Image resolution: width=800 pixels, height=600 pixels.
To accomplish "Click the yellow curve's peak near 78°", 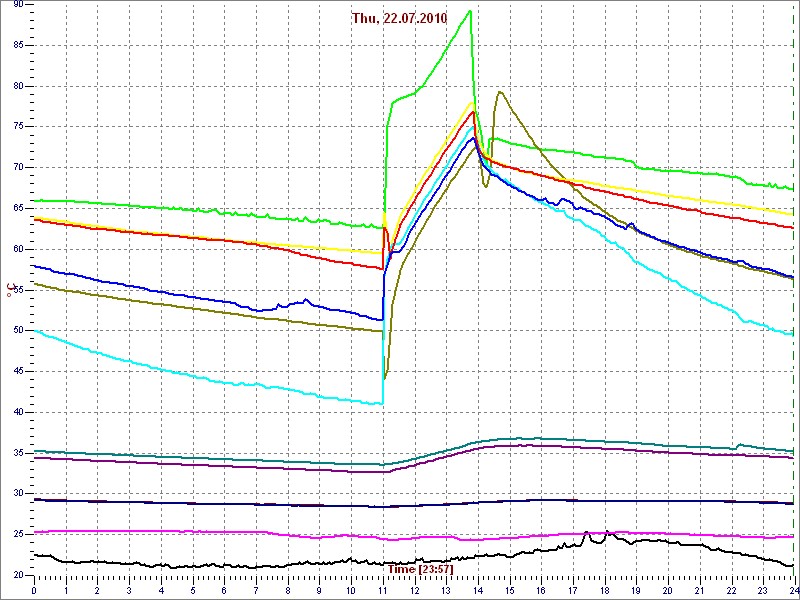I will [x=472, y=102].
